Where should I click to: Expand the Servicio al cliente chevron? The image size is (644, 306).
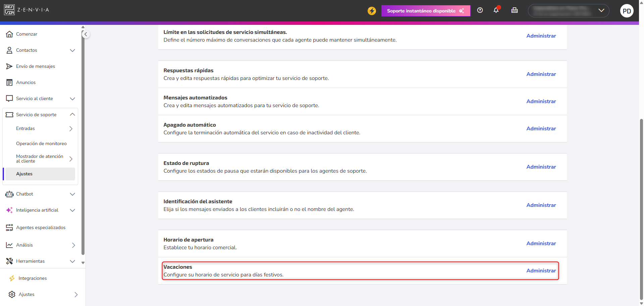[x=72, y=99]
